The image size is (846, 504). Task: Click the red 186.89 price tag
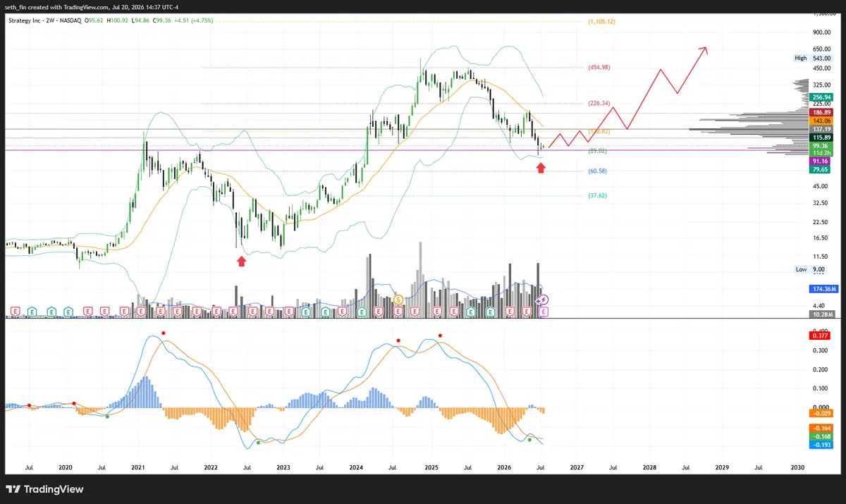coord(821,112)
